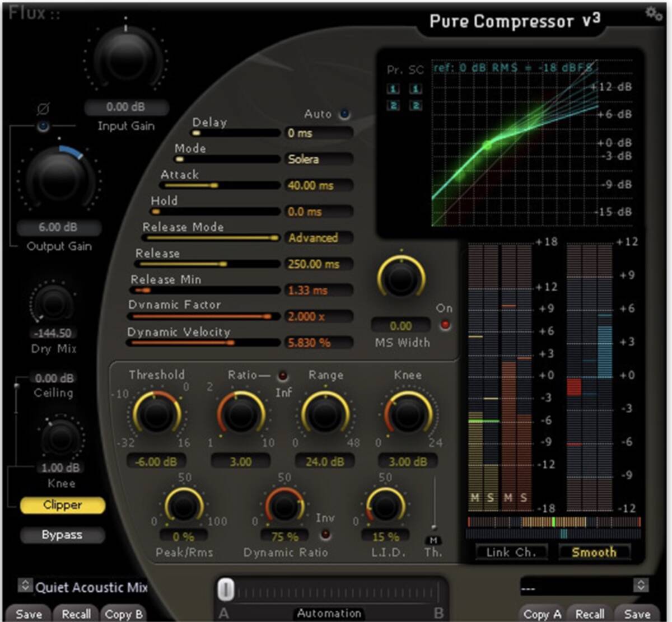Screen dimensions: 672x622
Task: Click the Copy A button
Action: point(542,614)
